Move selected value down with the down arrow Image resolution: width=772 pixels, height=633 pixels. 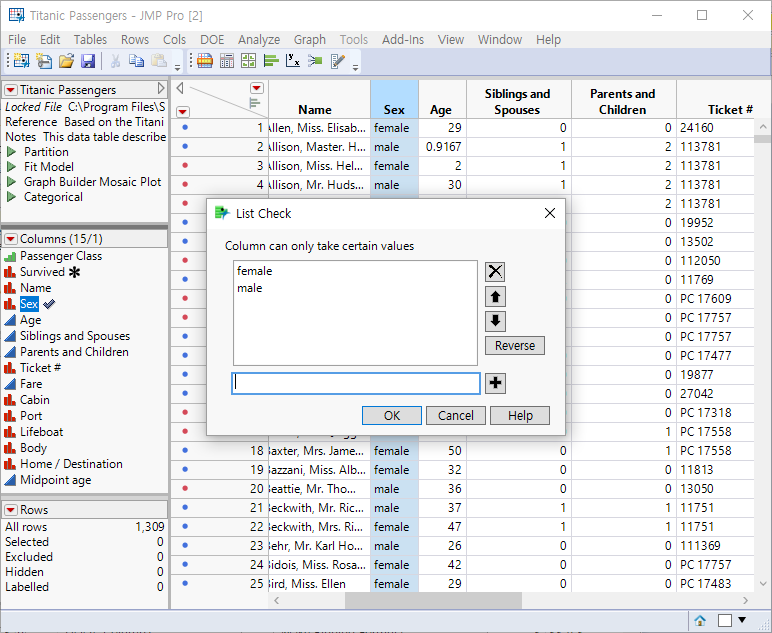pos(496,321)
